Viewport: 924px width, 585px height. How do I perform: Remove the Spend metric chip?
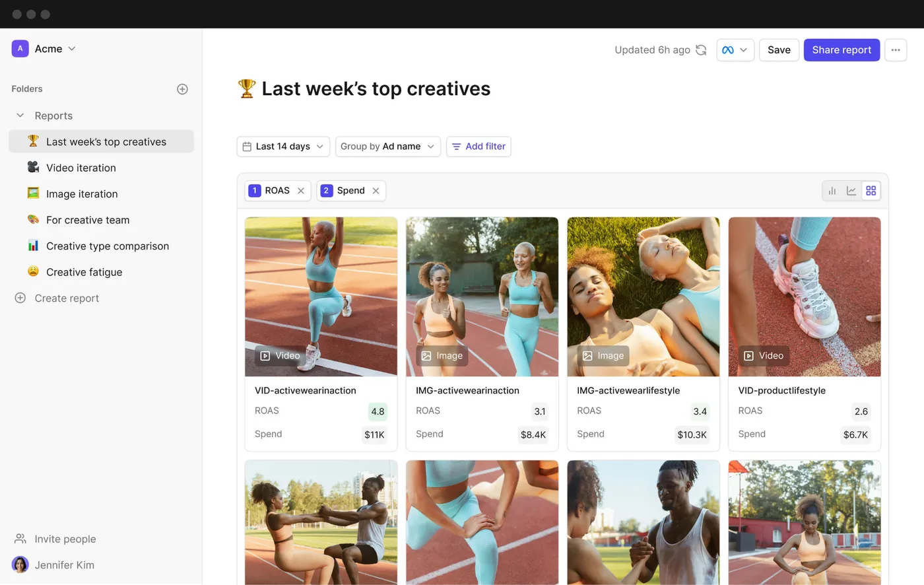[376, 191]
